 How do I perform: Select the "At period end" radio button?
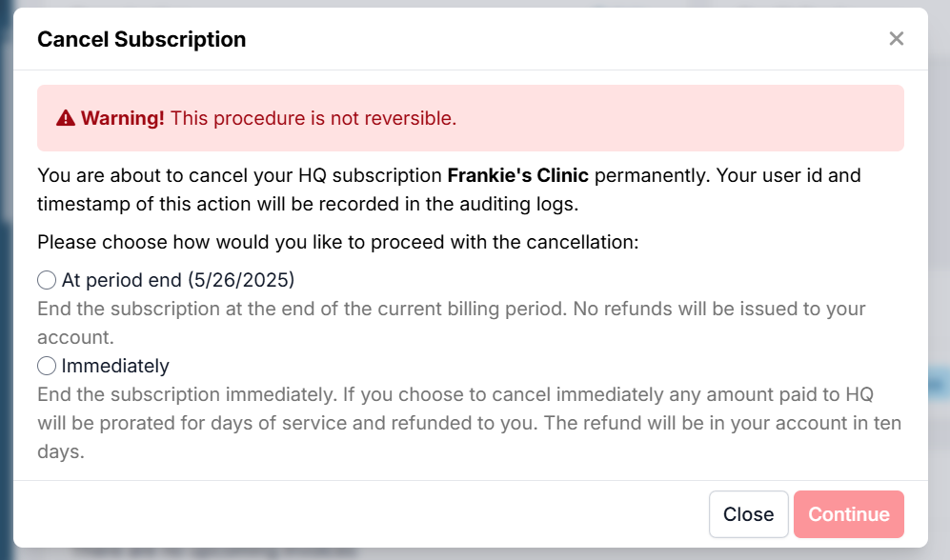47,280
